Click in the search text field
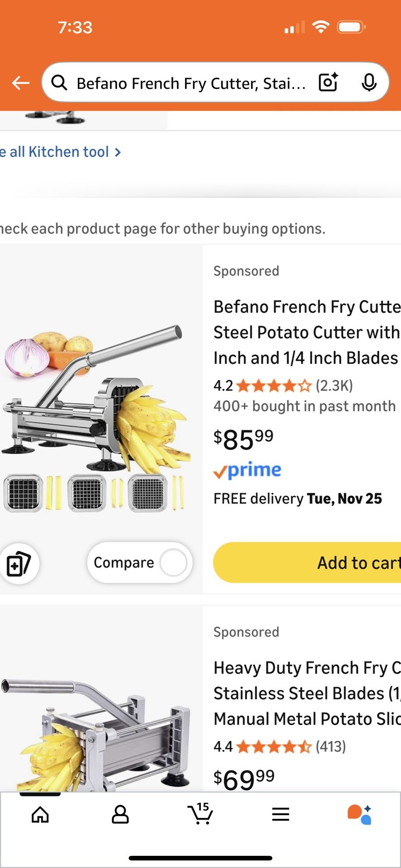Screen dimensions: 401x868 click(x=190, y=83)
